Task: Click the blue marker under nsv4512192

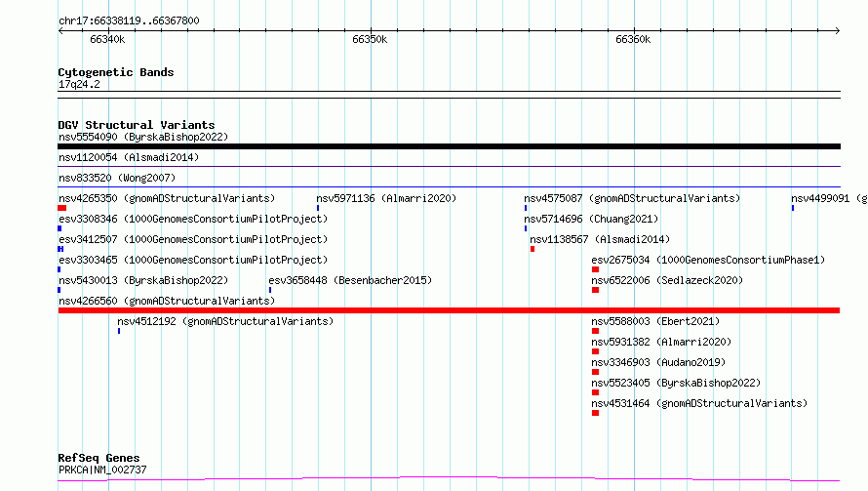Action: [119, 331]
